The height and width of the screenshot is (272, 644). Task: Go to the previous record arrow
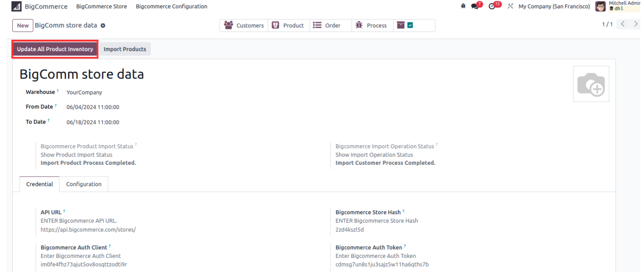pos(623,24)
